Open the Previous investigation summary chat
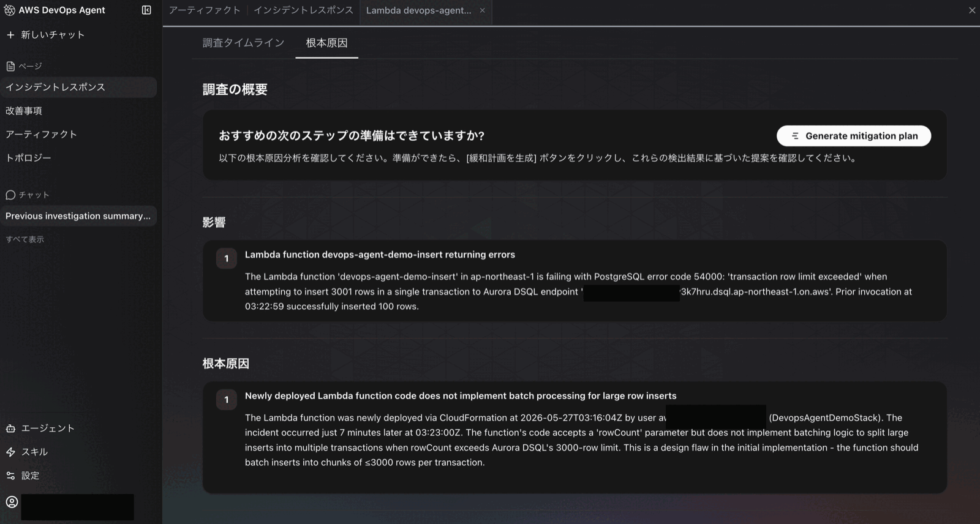The width and height of the screenshot is (980, 524). pyautogui.click(x=78, y=216)
